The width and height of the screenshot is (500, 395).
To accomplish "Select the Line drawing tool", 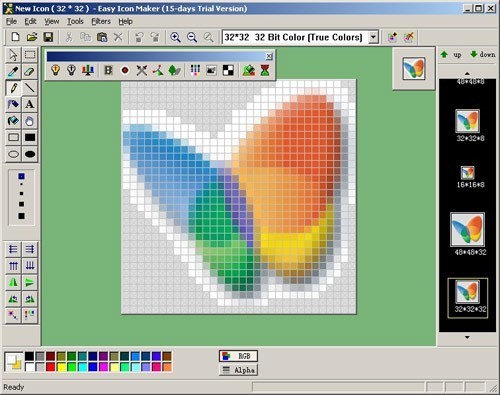I will pyautogui.click(x=30, y=88).
